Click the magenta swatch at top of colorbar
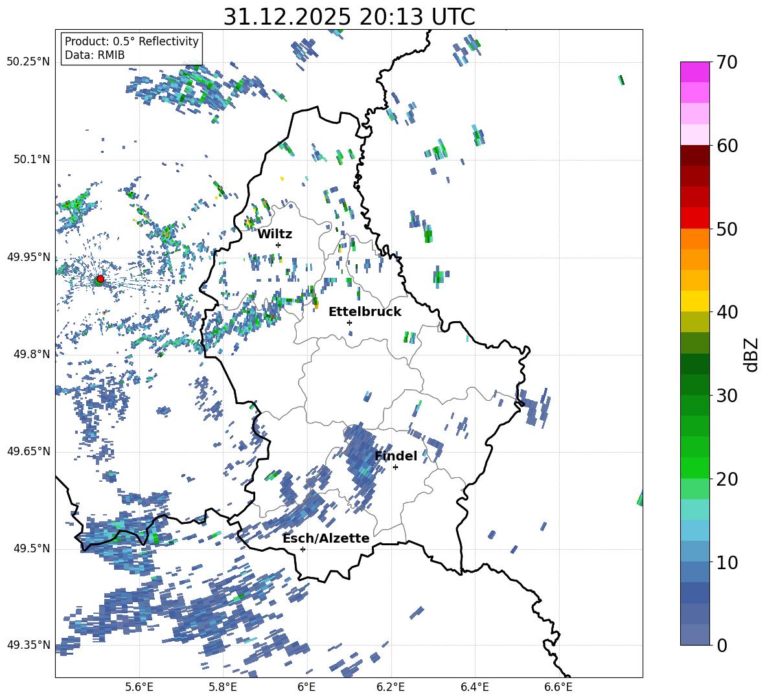767x700 pixels. [695, 72]
